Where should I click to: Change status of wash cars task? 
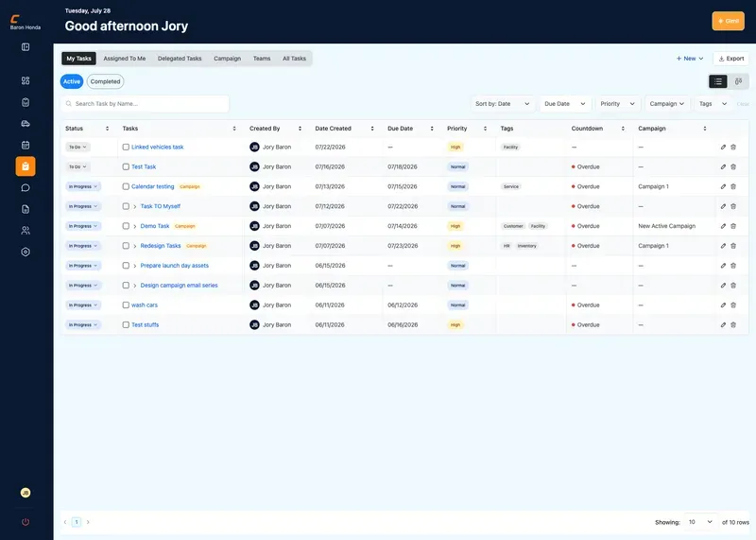[x=83, y=305]
